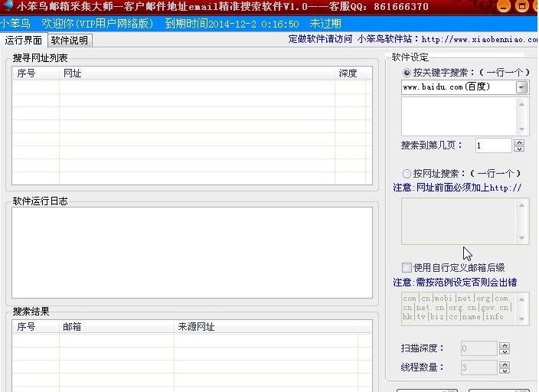Click the 深度 column header
539x392 pixels.
tap(351, 73)
